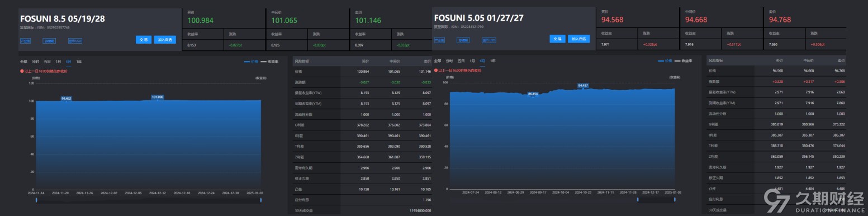Click the 30天成交量 value 11954000.000

420,210
